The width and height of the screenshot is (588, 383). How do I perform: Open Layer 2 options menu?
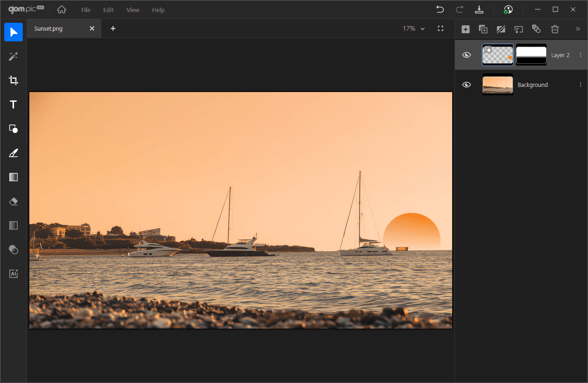[x=580, y=55]
